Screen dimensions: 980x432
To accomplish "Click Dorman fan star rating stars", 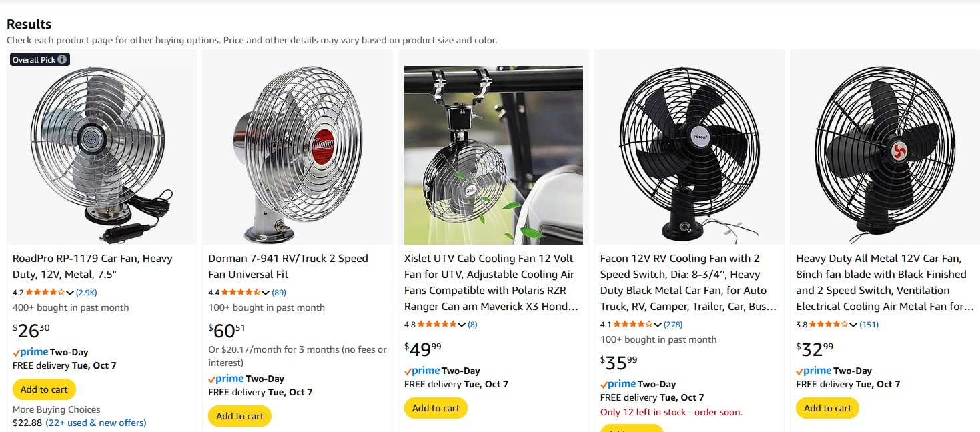I will 241,292.
